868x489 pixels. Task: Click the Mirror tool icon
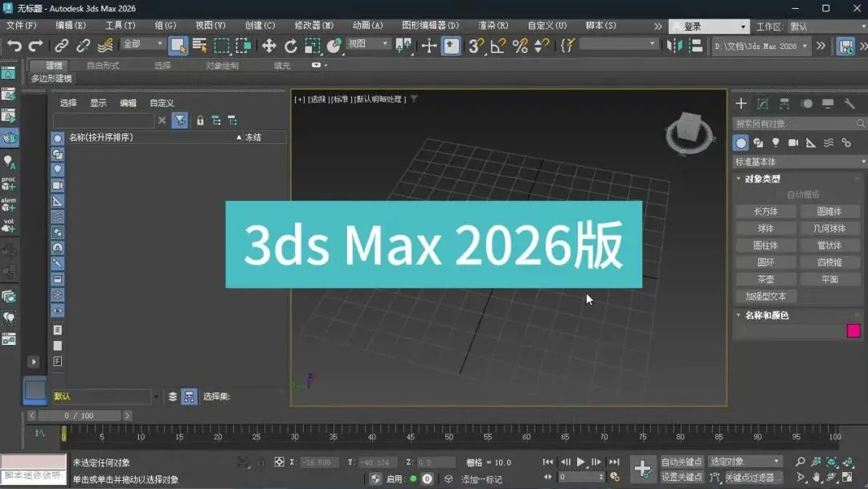[x=674, y=46]
